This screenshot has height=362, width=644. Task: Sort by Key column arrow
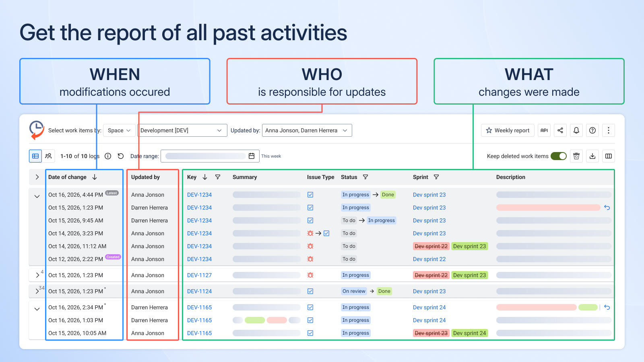(x=205, y=177)
